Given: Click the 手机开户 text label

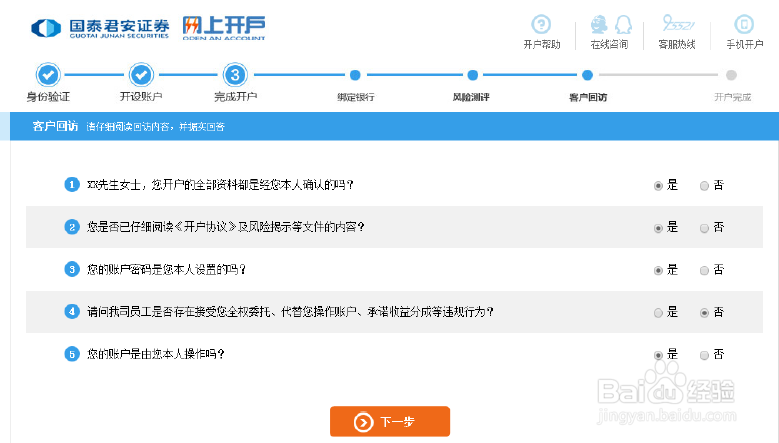Looking at the screenshot, I should point(745,45).
